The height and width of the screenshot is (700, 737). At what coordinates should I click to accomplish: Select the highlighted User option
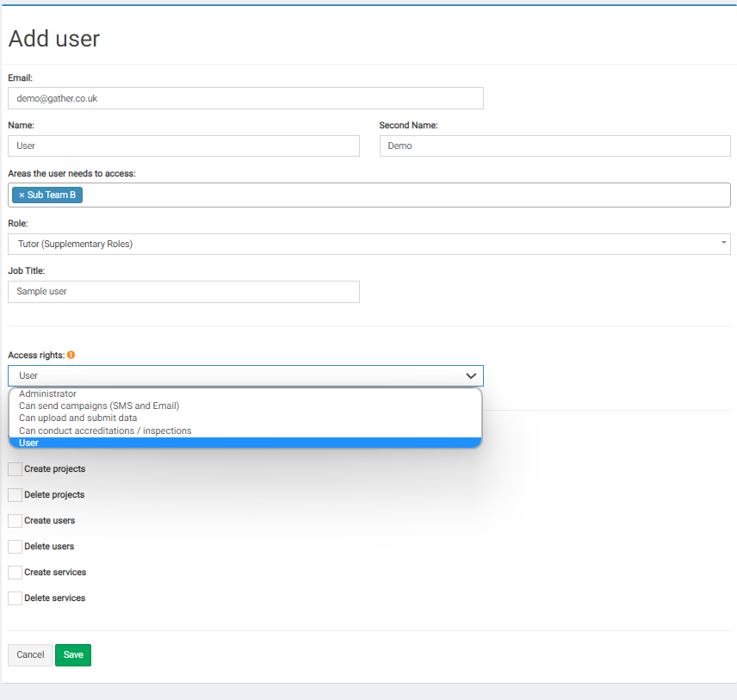[245, 443]
